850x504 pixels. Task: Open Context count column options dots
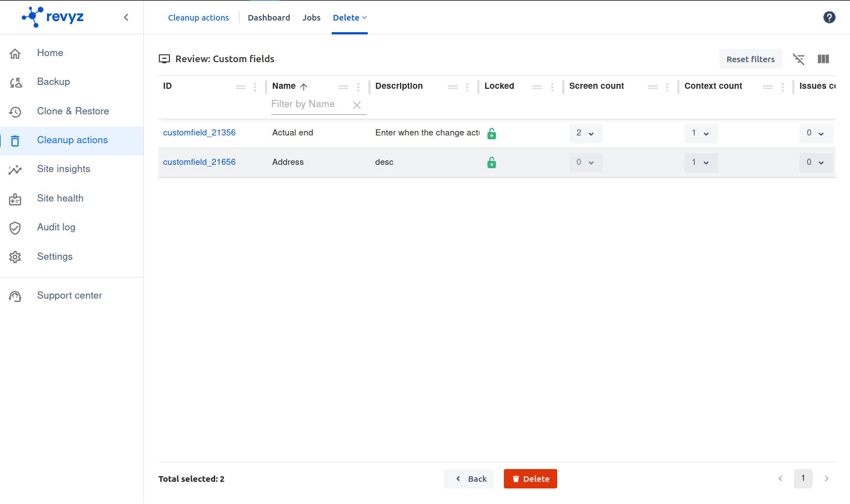(783, 87)
